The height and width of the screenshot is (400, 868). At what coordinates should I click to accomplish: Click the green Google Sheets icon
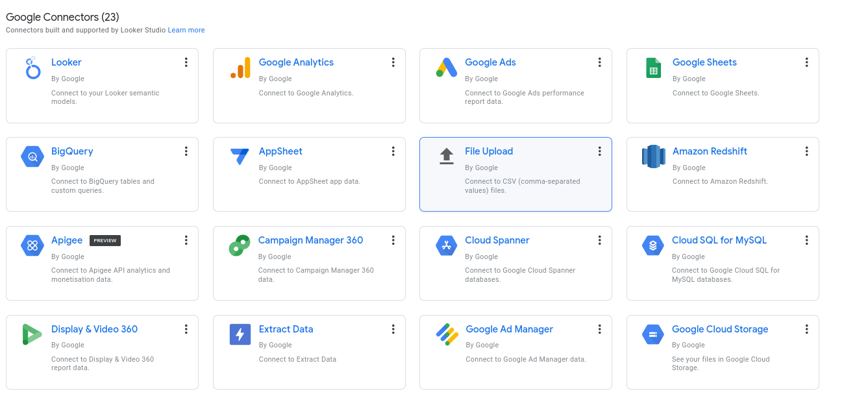(653, 68)
